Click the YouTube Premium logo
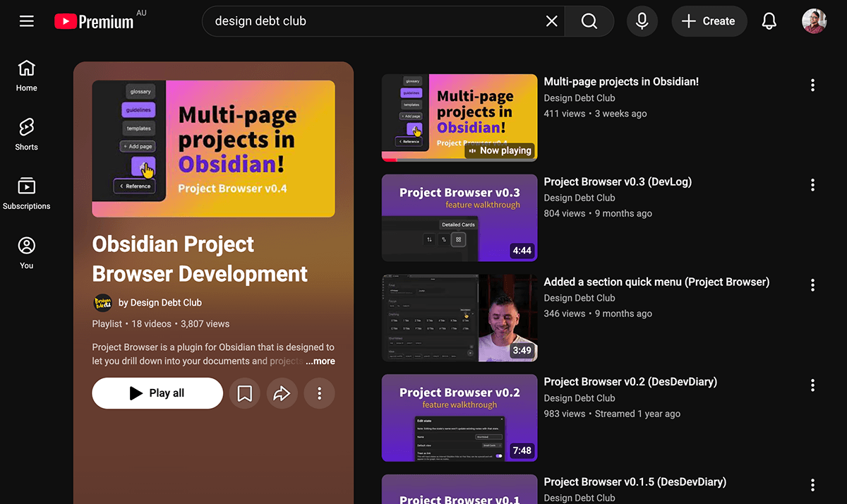 (x=94, y=22)
